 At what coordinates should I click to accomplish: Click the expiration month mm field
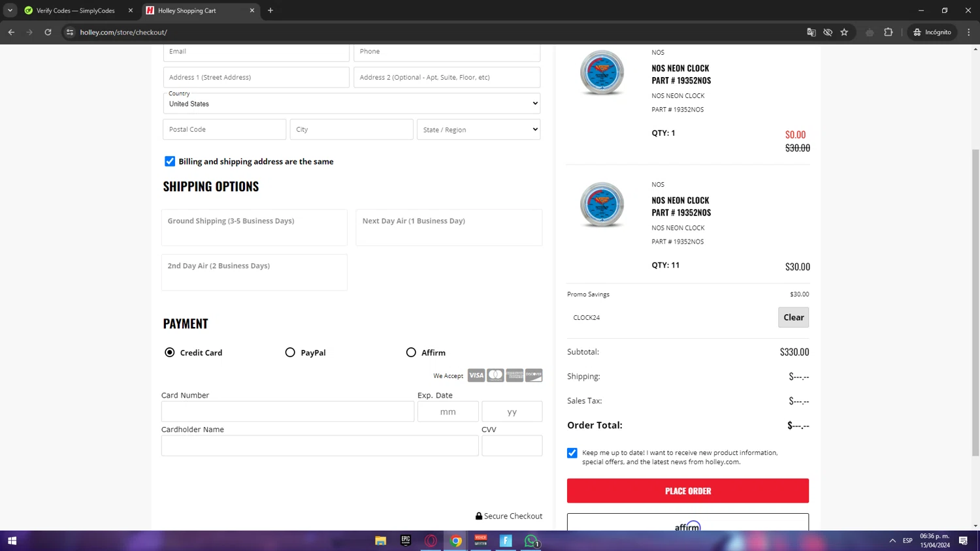[448, 411]
